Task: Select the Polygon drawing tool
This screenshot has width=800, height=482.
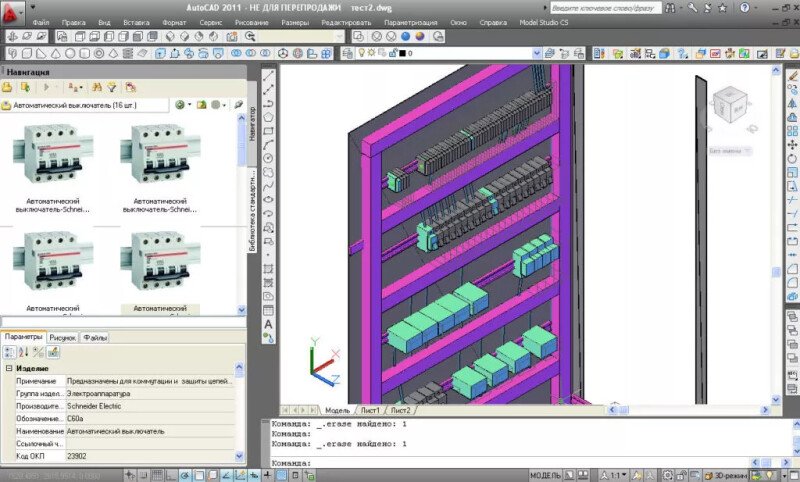Action: tap(268, 117)
